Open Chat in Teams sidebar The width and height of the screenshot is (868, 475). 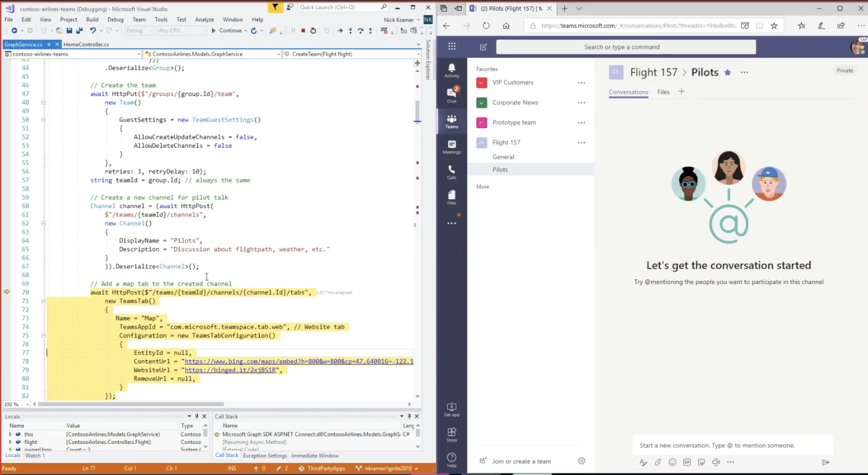point(451,95)
